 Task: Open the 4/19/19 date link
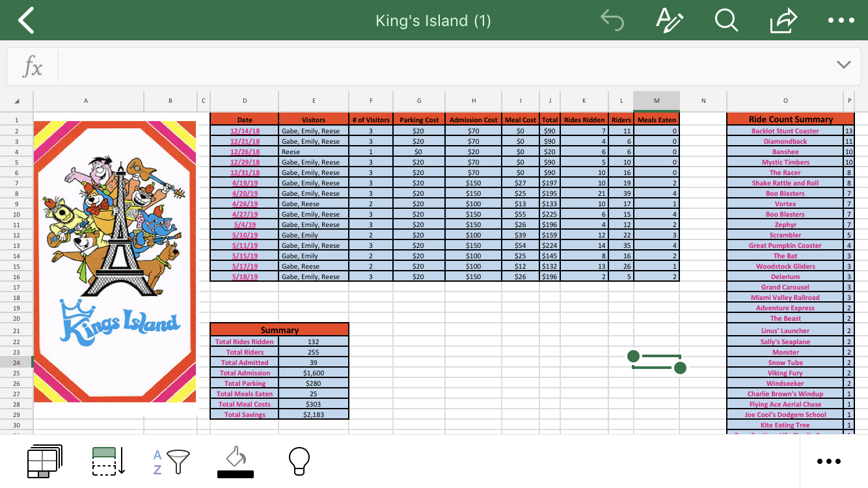[x=245, y=183]
